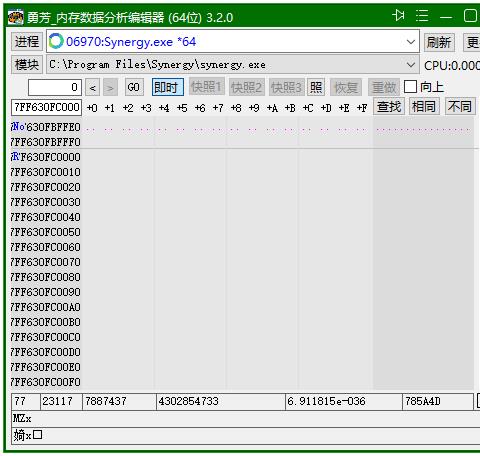This screenshot has height=456, width=480.
Task: Click the pin window icon in title bar
Action: (x=398, y=16)
